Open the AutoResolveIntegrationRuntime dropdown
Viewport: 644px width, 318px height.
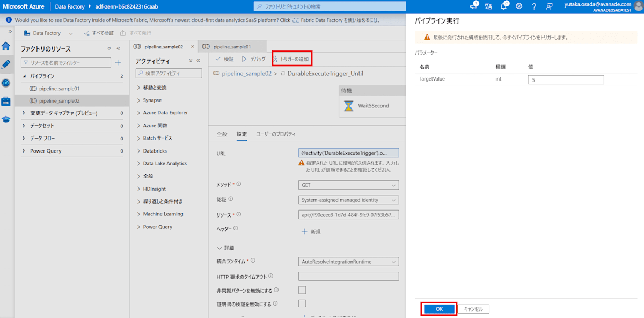point(348,262)
